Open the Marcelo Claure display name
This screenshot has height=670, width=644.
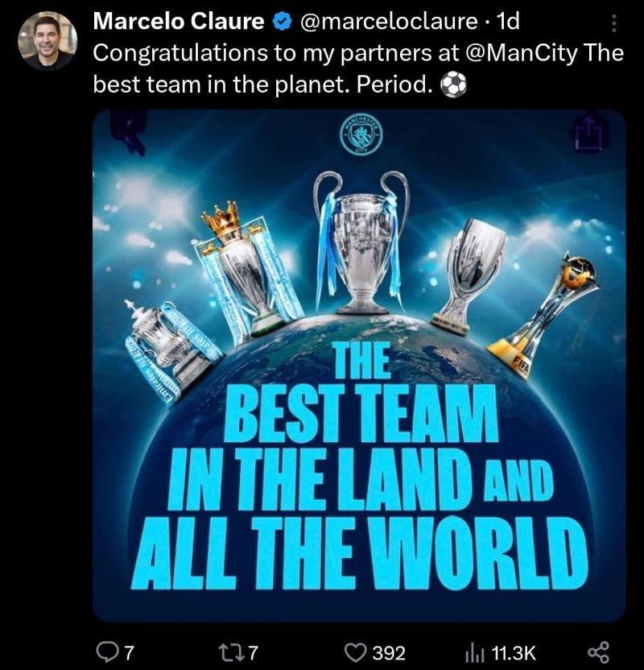178,22
